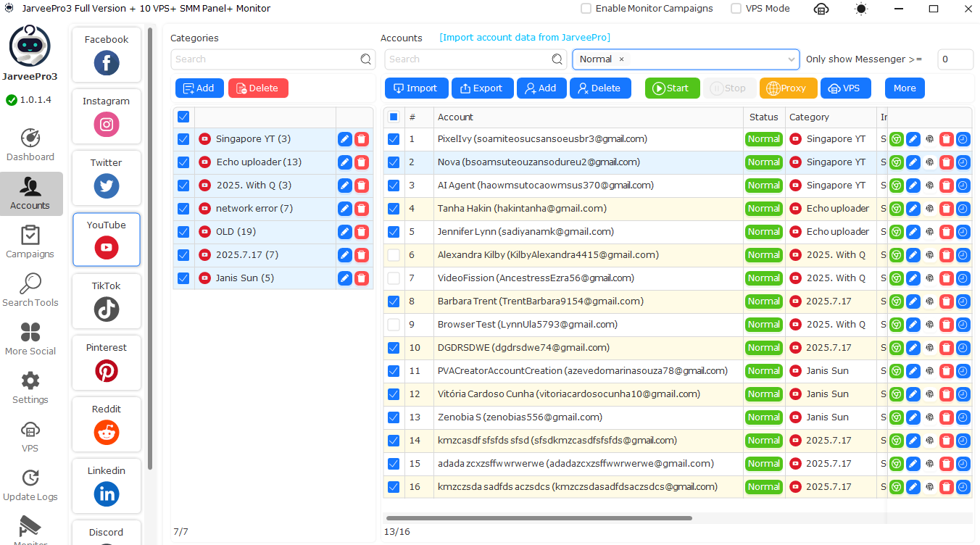Select the TikTok platform

pyautogui.click(x=107, y=301)
